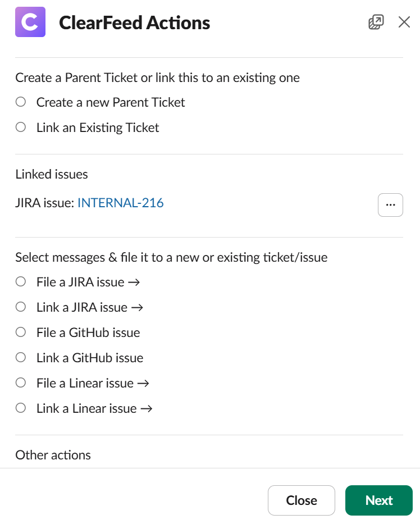Select Link an Existing Ticket option
Viewport: 420px width, 524px height.
[21, 127]
